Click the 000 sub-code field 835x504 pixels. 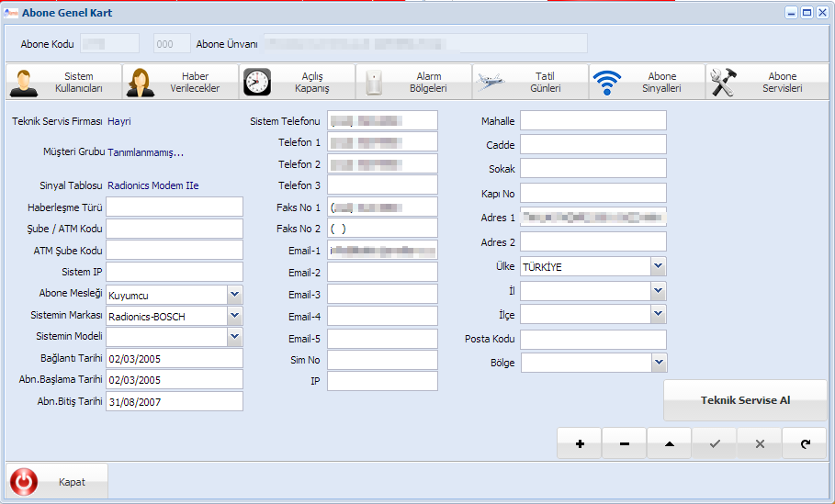pyautogui.click(x=172, y=44)
